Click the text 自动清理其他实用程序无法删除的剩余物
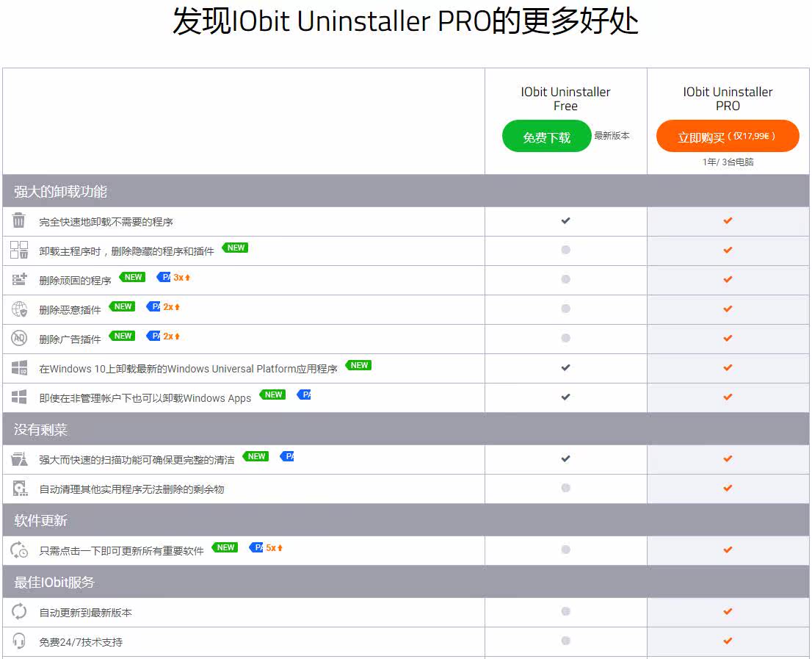The height and width of the screenshot is (659, 812). [131, 489]
